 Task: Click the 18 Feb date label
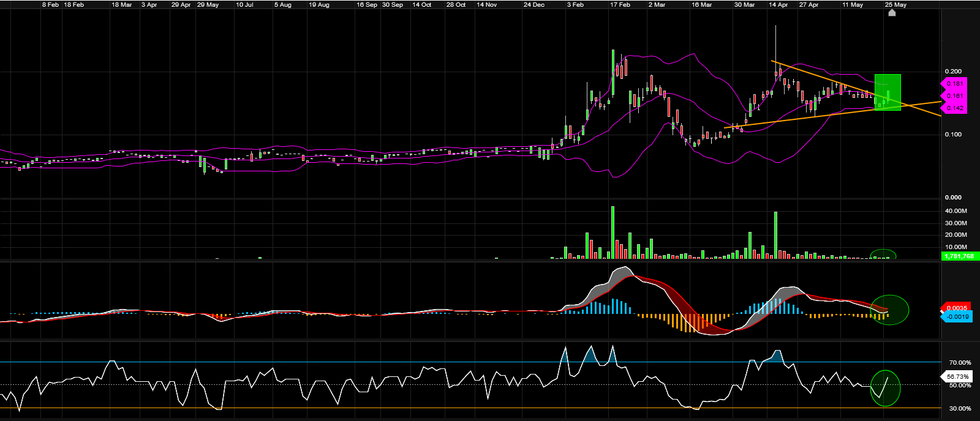pyautogui.click(x=74, y=4)
